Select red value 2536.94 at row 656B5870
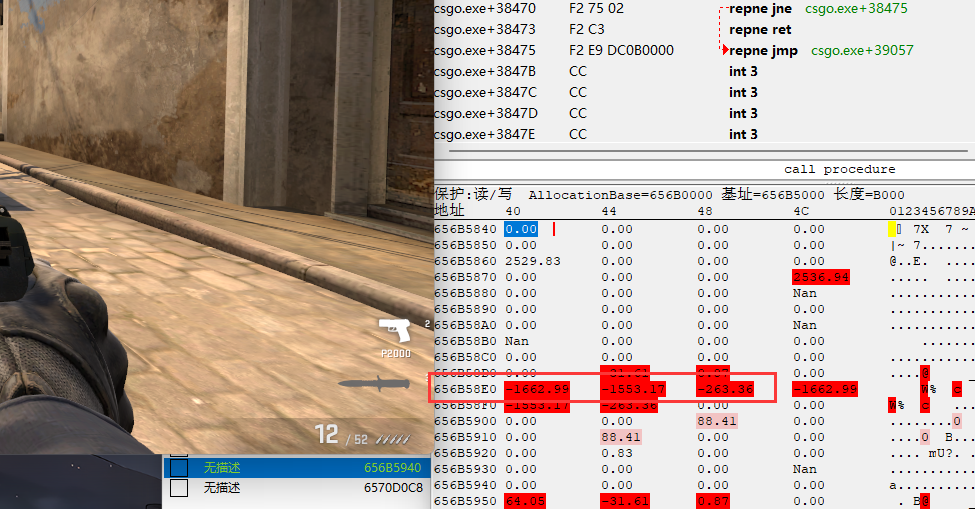This screenshot has width=975, height=509. 821,277
